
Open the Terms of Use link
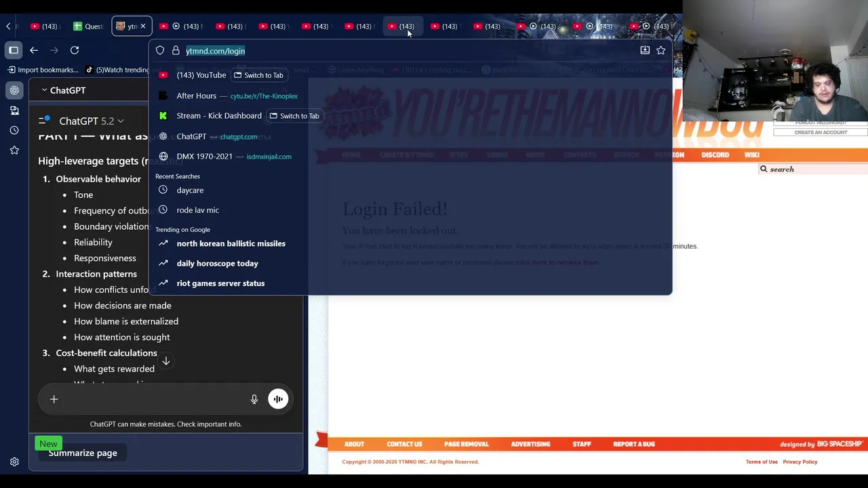tap(762, 462)
